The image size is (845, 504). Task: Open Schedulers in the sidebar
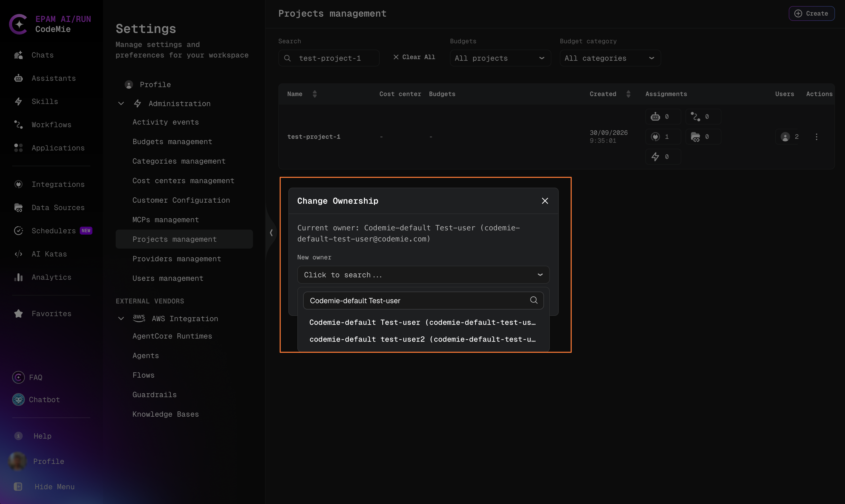pos(53,231)
